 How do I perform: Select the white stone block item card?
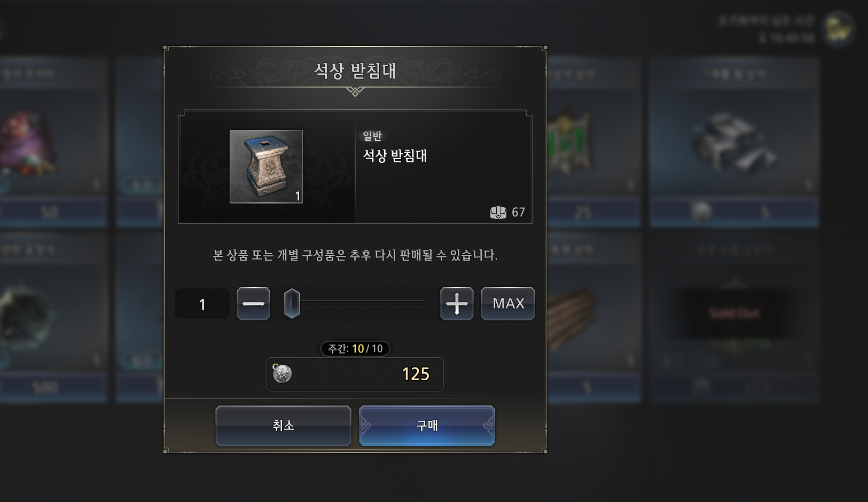click(734, 143)
